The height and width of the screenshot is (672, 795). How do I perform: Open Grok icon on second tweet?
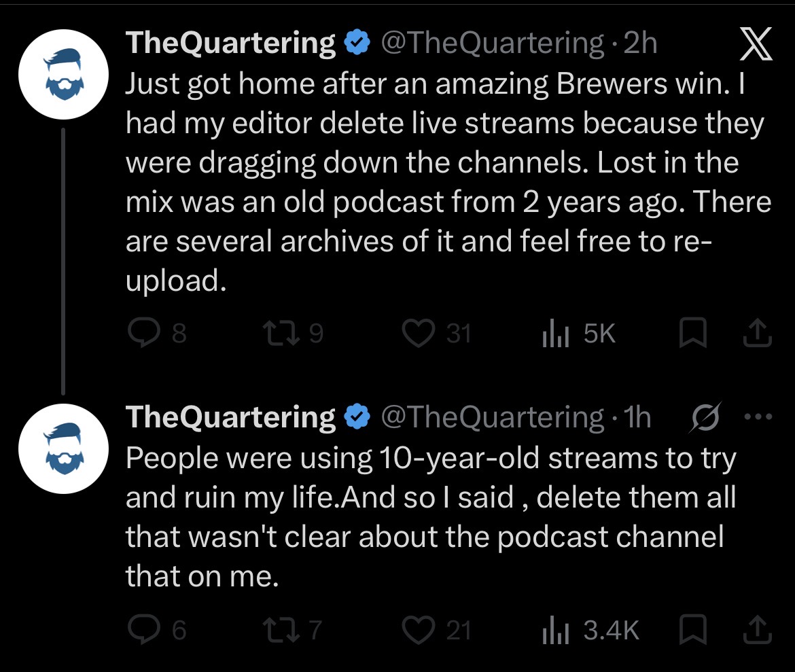click(x=705, y=417)
